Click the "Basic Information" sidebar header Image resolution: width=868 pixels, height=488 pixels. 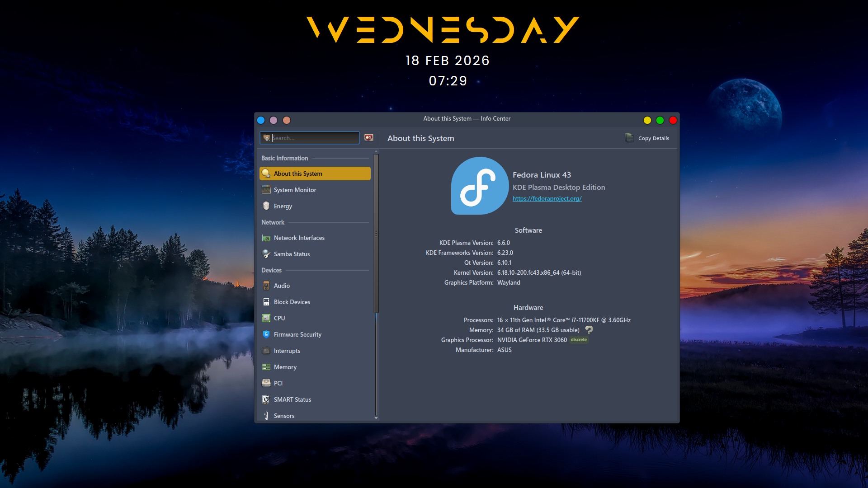(285, 158)
